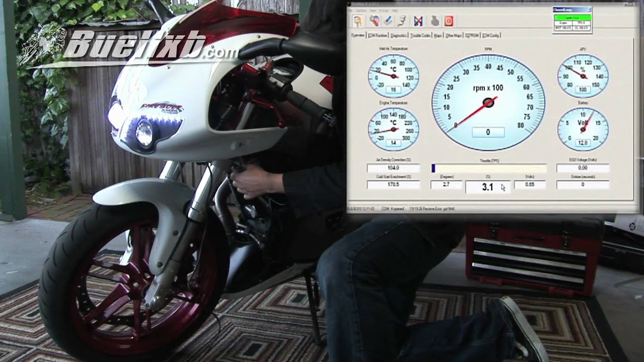644x362 pixels.
Task: Open the EEPROM tab
Action: (472, 36)
